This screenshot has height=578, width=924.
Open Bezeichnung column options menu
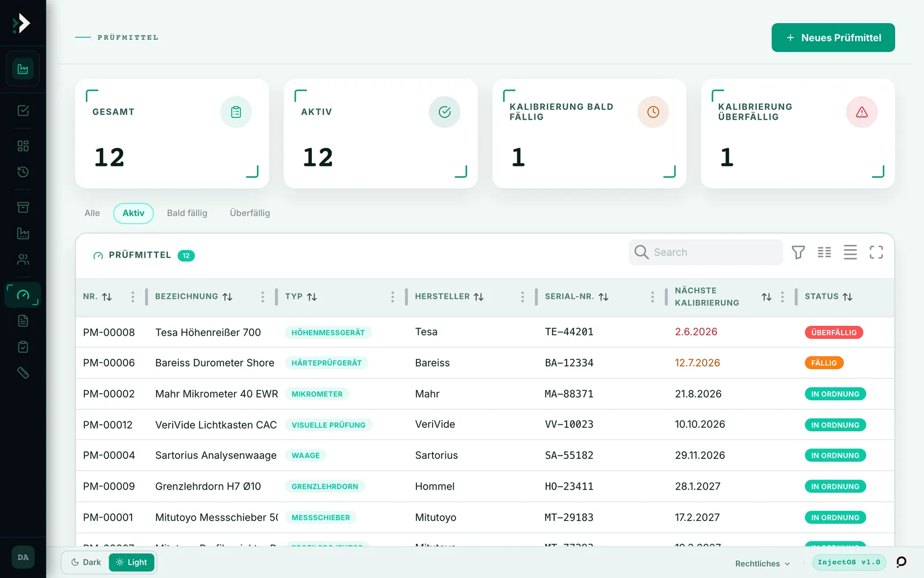click(x=263, y=297)
